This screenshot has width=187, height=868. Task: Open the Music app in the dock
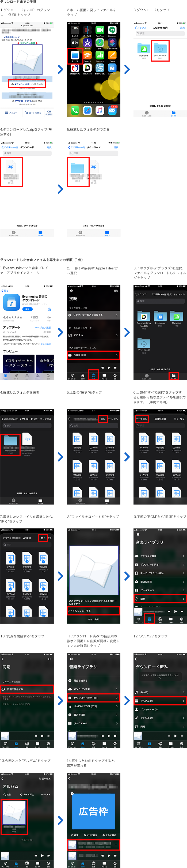[x=100, y=110]
